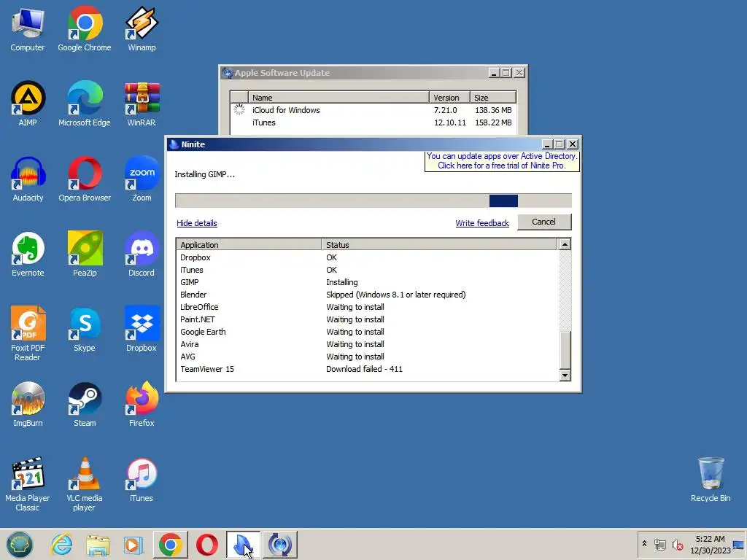
Task: Select the Recycle Bin icon
Action: [x=711, y=480]
